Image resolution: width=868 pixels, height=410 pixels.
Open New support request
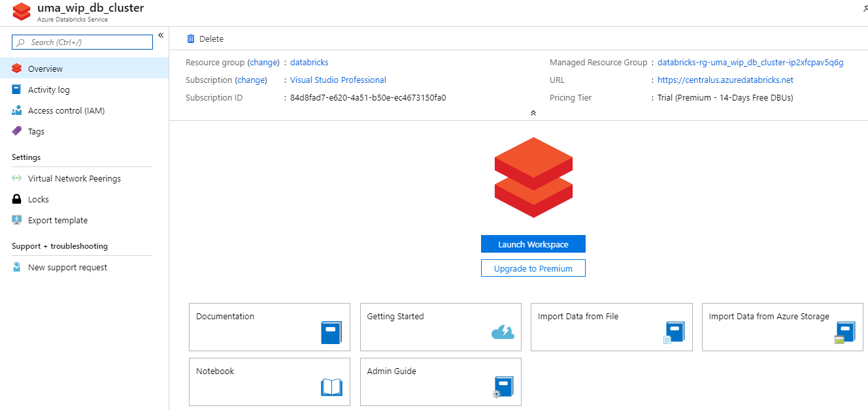[x=84, y=267]
